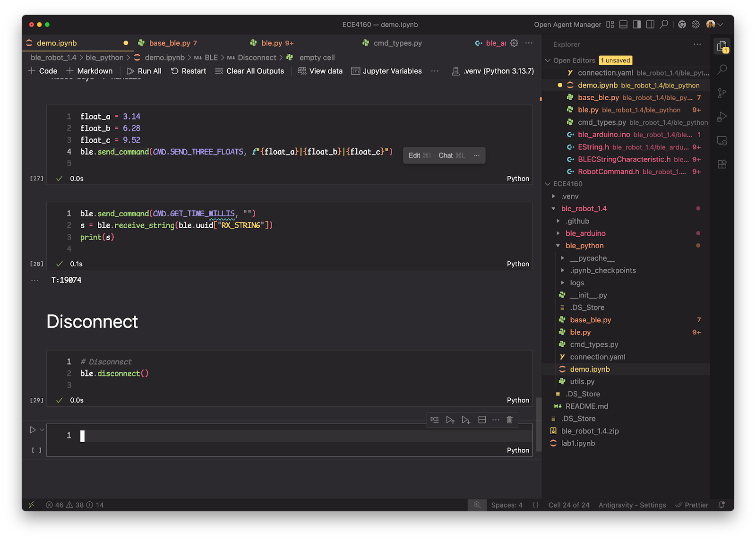Toggle the notifications bell in status bar
The height and width of the screenshot is (540, 756).
722,505
